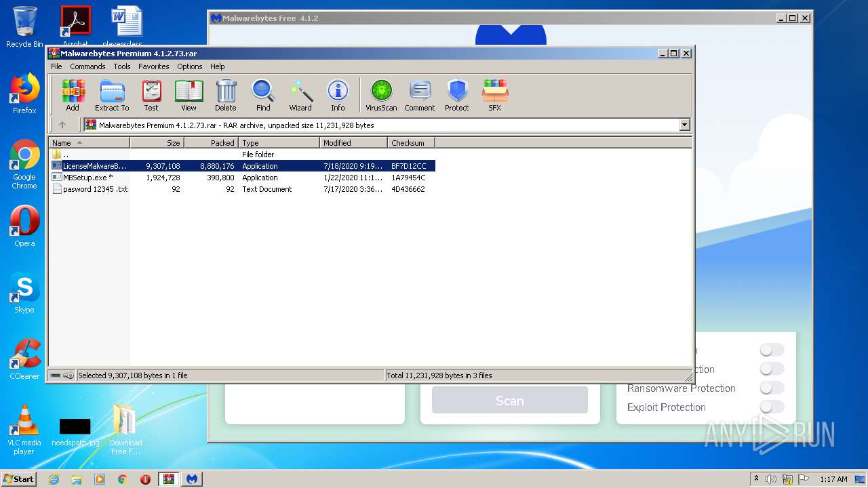Open the Favorites menu
The image size is (868, 488).
154,66
